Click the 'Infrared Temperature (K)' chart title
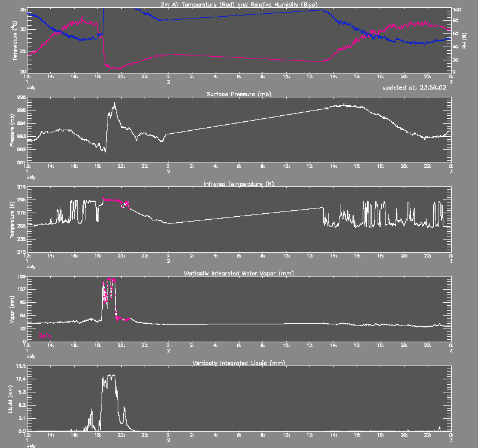478x448 pixels. click(239, 183)
